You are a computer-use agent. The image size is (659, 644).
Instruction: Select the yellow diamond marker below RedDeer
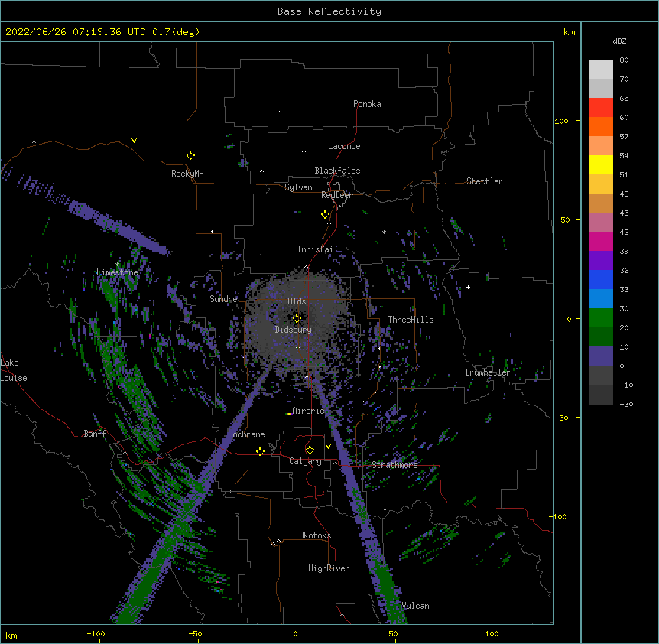click(x=326, y=215)
